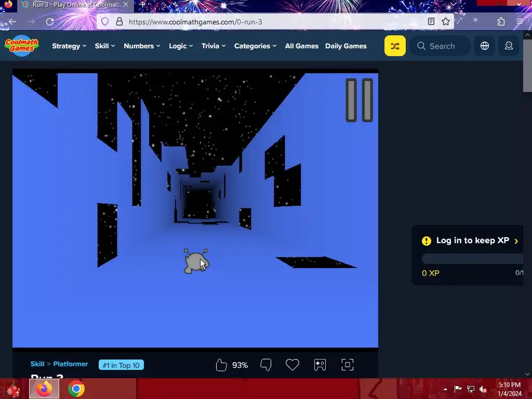
Task: Pause the Run 3 game
Action: pyautogui.click(x=359, y=100)
